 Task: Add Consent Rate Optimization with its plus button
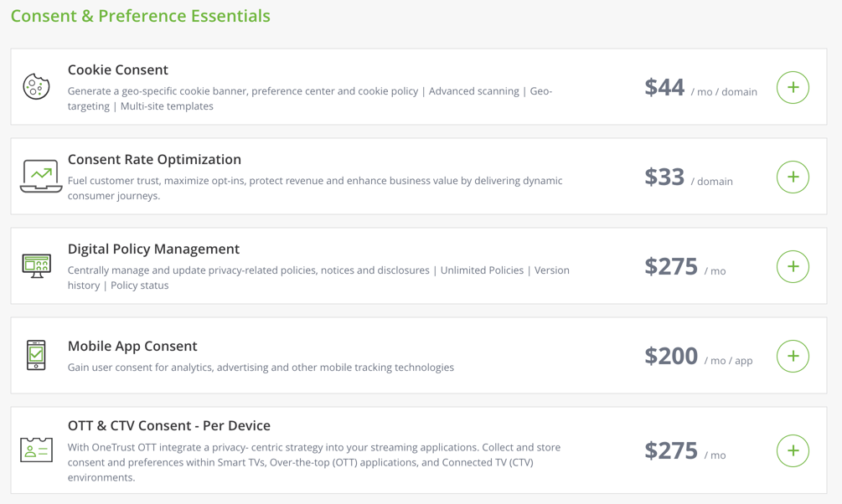pos(793,177)
